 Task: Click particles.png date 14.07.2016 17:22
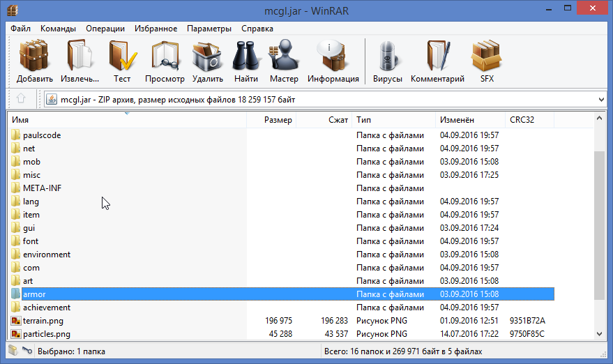tap(469, 334)
